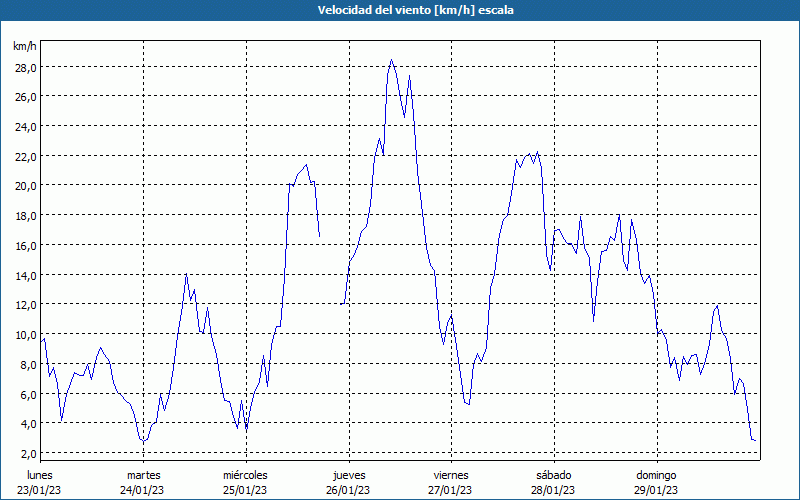This screenshot has width=800, height=500.
Task: Click the 'domingo' day label
Action: (x=656, y=475)
